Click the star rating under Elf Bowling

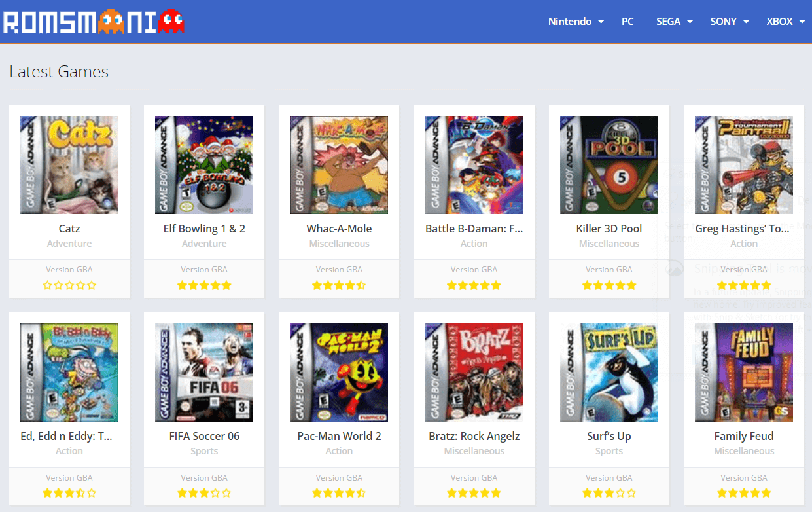click(204, 285)
